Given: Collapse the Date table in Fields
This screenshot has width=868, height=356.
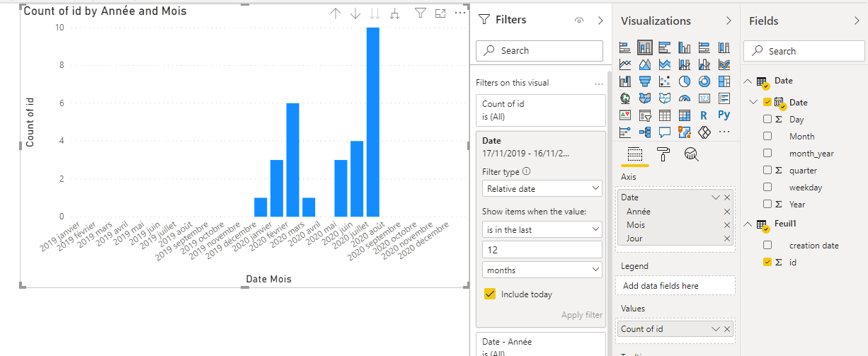Looking at the screenshot, I should click(749, 81).
